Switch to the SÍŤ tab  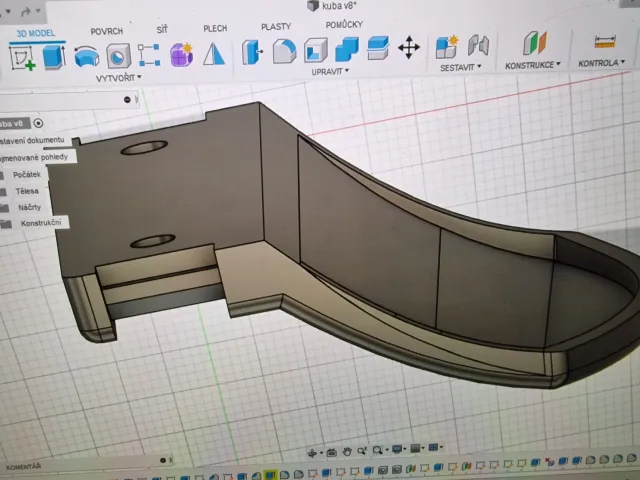[x=162, y=29]
